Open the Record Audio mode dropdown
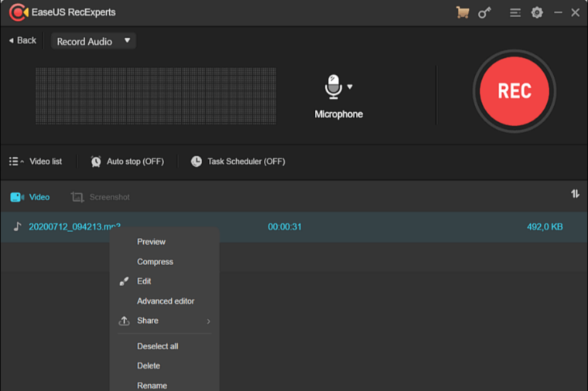This screenshot has width=588, height=391. pos(94,41)
